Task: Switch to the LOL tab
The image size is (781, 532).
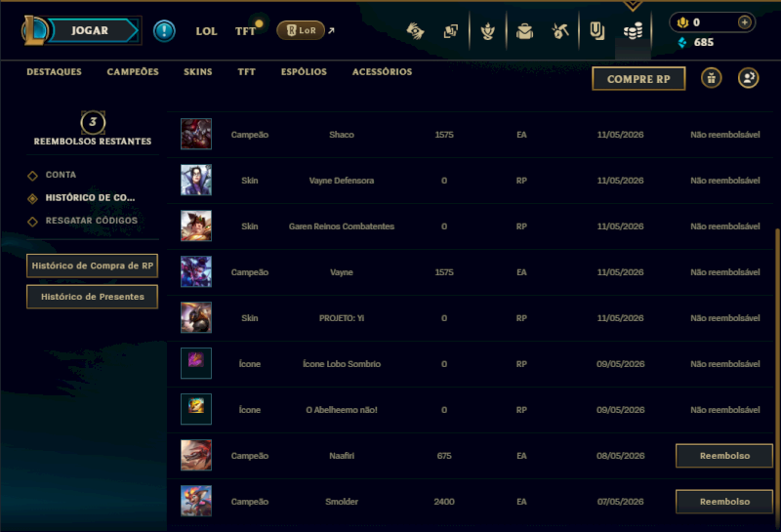Action: 206,31
